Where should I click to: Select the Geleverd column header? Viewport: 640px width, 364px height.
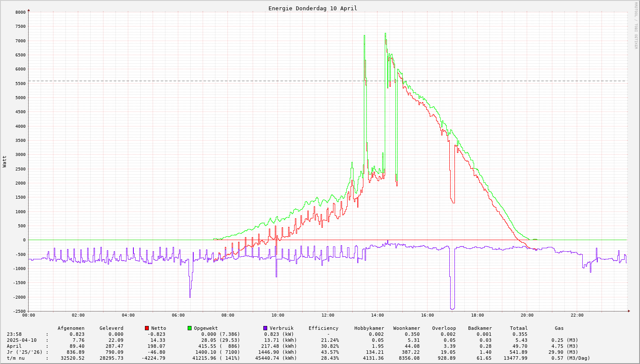pyautogui.click(x=111, y=328)
